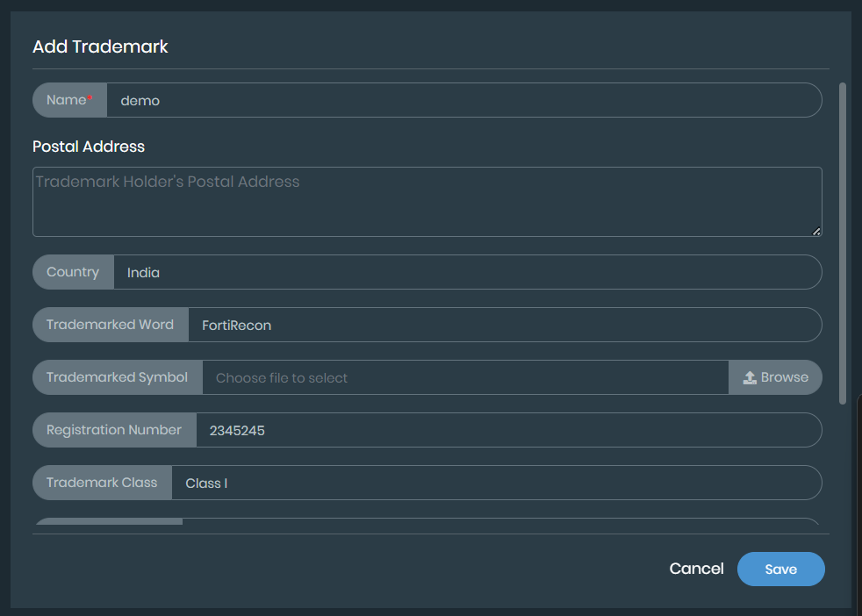
Task: Click into the Postal Address text area
Action: 427,202
